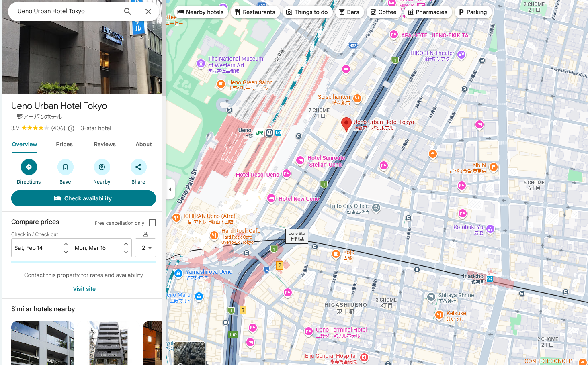Screen dimensions: 588x365
Task: Clear the search with the X icon
Action: click(148, 12)
